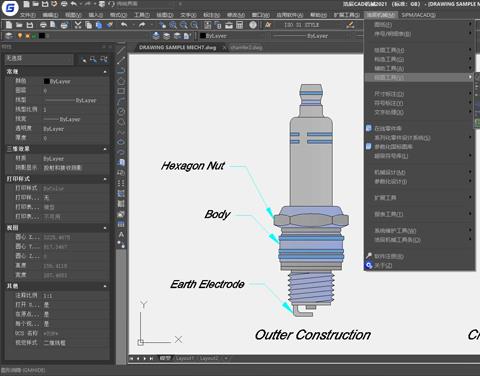The image size is (480, 376).
Task: Toggle the layer lightbulb on/off icon
Action: click(20, 36)
